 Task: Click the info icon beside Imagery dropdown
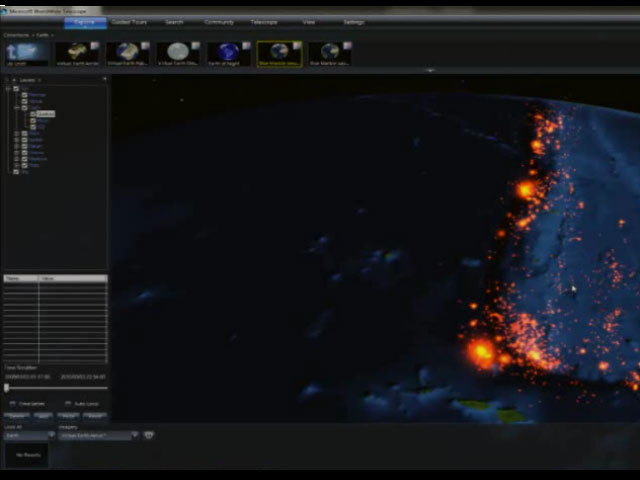pos(149,435)
